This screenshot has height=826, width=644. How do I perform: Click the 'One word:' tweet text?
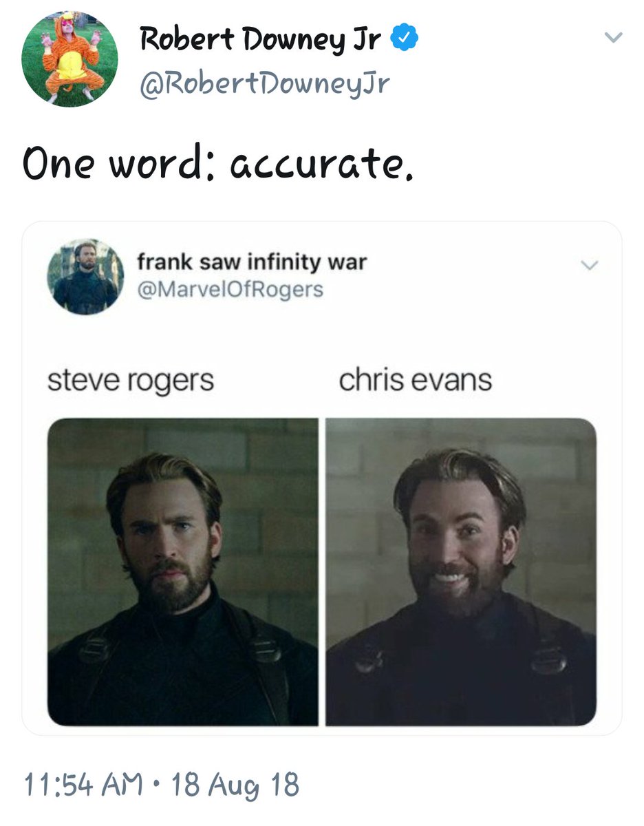pyautogui.click(x=120, y=162)
